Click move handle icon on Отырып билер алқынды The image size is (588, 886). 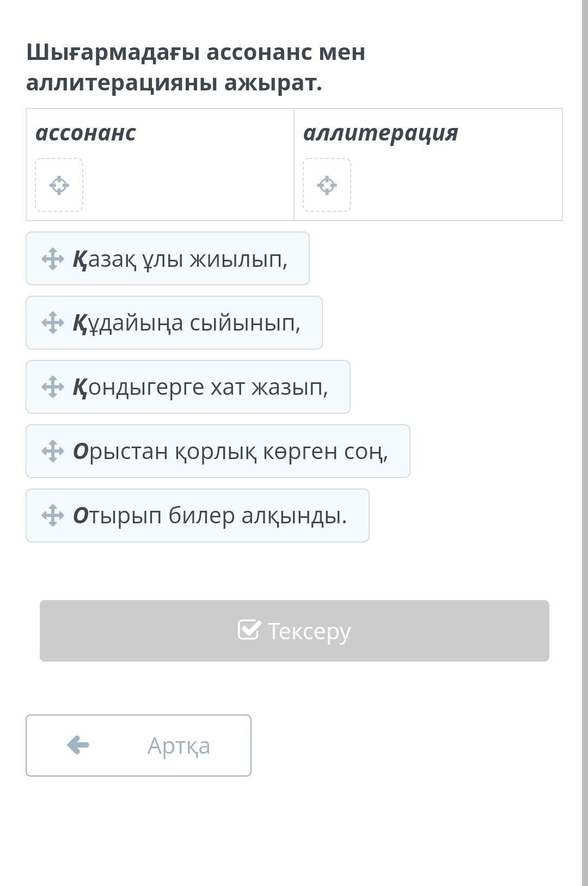pyautogui.click(x=53, y=515)
